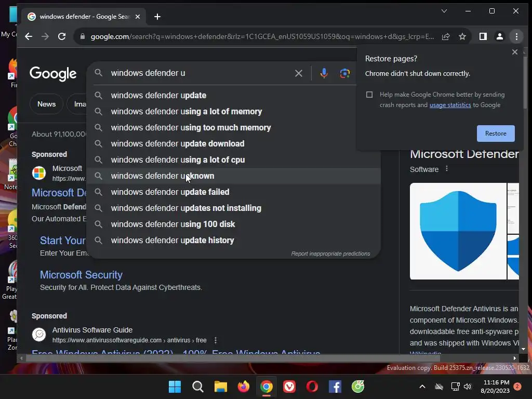The width and height of the screenshot is (532, 399).
Task: Select suggestion update download
Action: [x=233, y=144]
